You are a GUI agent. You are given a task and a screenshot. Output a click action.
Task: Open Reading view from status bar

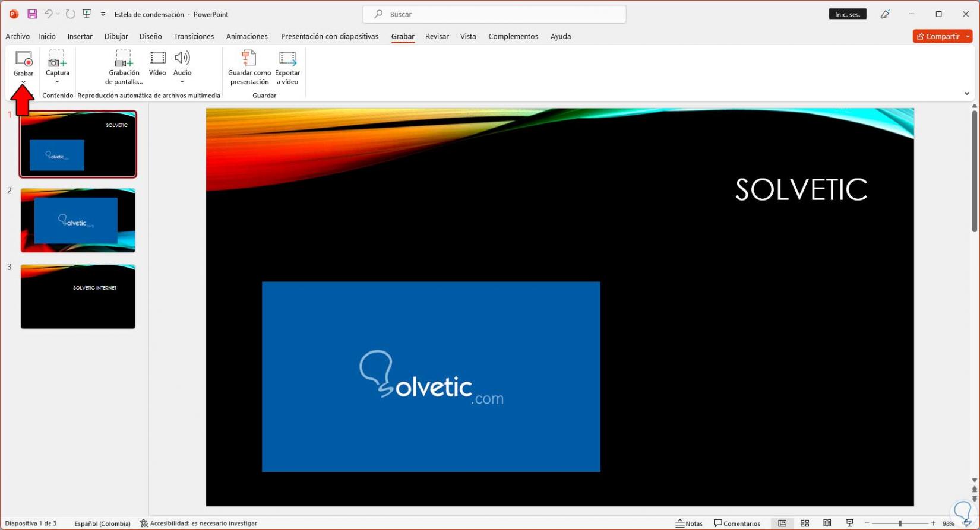pyautogui.click(x=827, y=523)
